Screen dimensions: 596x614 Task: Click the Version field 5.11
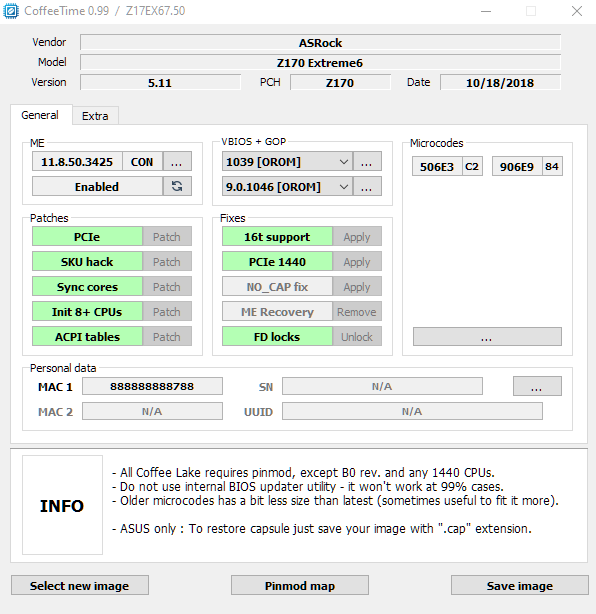point(160,82)
